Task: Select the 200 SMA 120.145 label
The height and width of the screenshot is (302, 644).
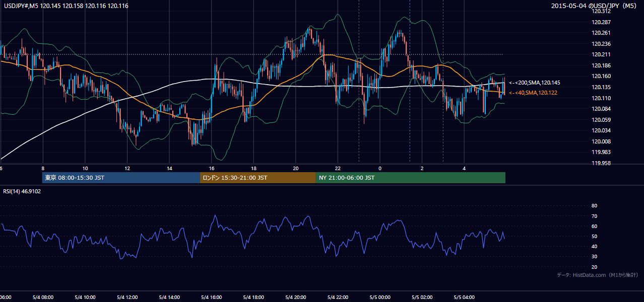Action: point(535,83)
